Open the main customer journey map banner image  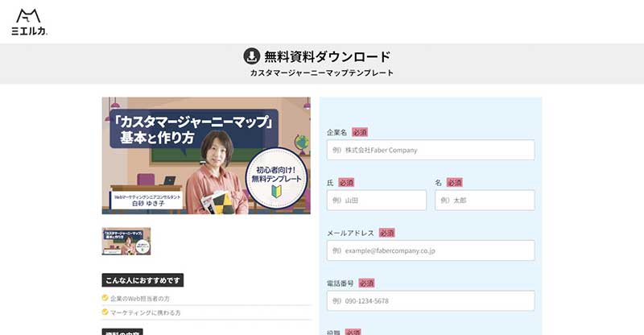pos(206,155)
